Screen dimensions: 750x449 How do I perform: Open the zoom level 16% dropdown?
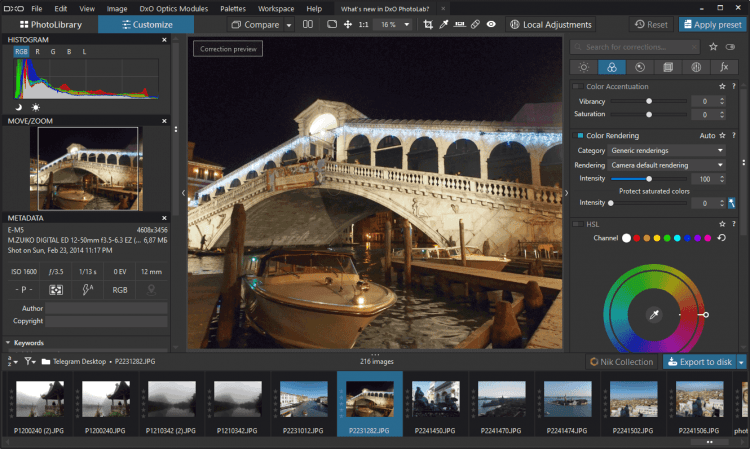pos(391,24)
